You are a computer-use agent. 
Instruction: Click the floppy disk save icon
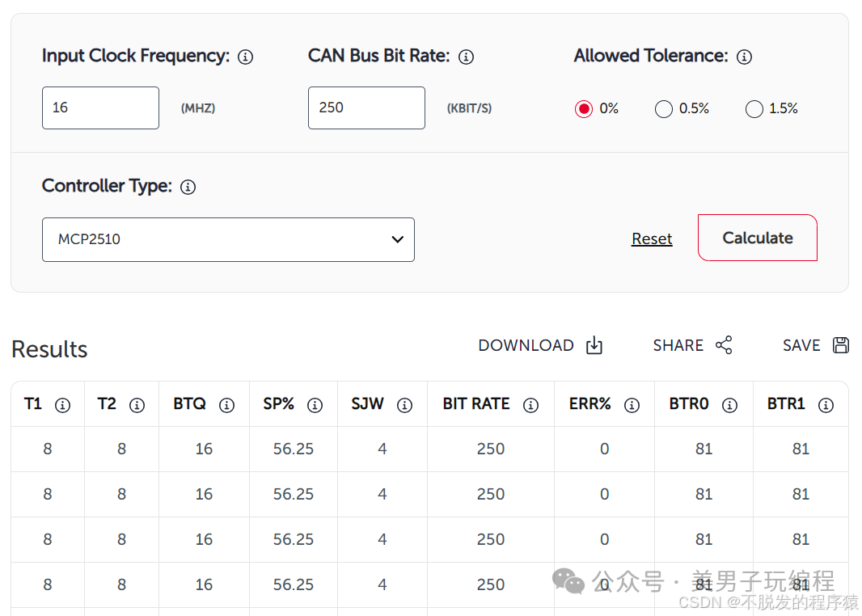click(841, 345)
